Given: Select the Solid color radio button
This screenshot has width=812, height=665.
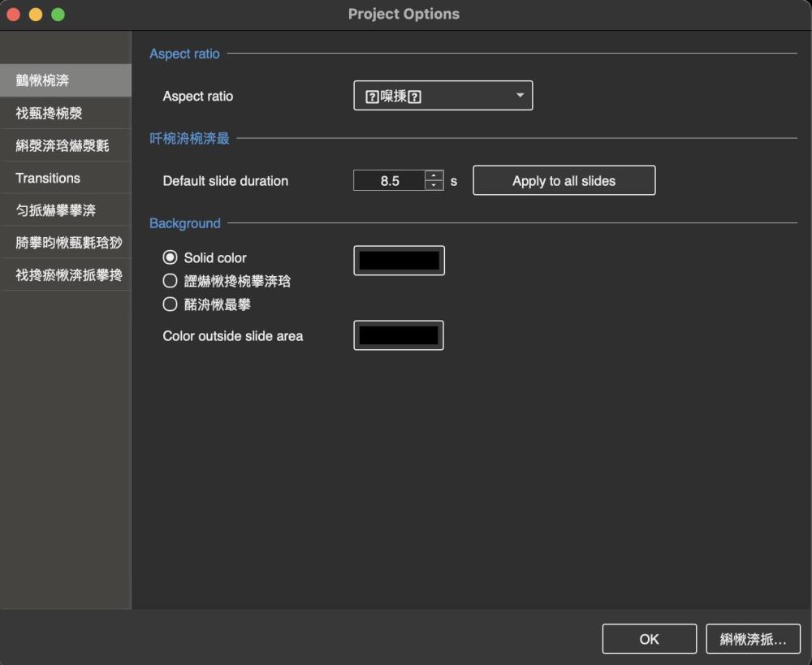Looking at the screenshot, I should click(x=170, y=257).
